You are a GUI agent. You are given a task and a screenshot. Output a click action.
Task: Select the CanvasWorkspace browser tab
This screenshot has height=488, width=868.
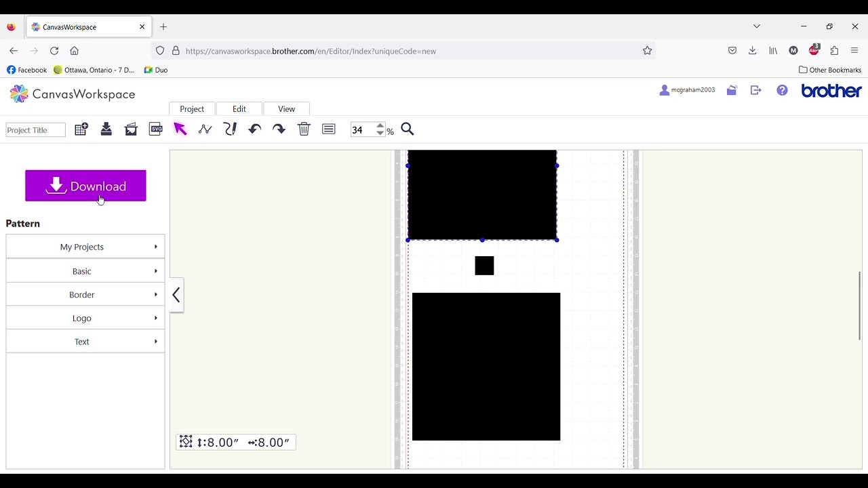pyautogui.click(x=89, y=27)
